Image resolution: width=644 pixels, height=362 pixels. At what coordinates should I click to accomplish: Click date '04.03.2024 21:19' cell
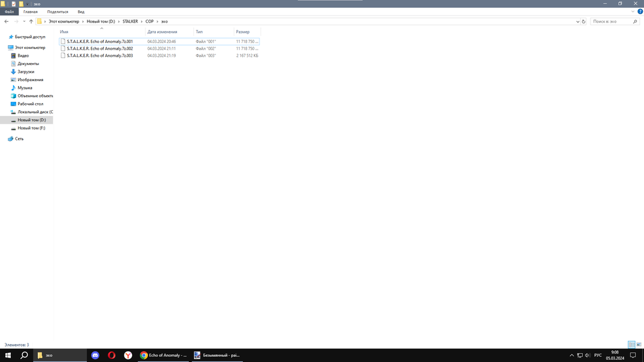tap(162, 55)
